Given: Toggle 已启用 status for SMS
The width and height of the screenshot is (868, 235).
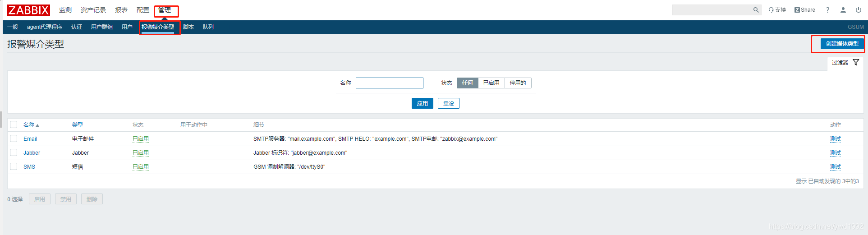Looking at the screenshot, I should pyautogui.click(x=141, y=167).
